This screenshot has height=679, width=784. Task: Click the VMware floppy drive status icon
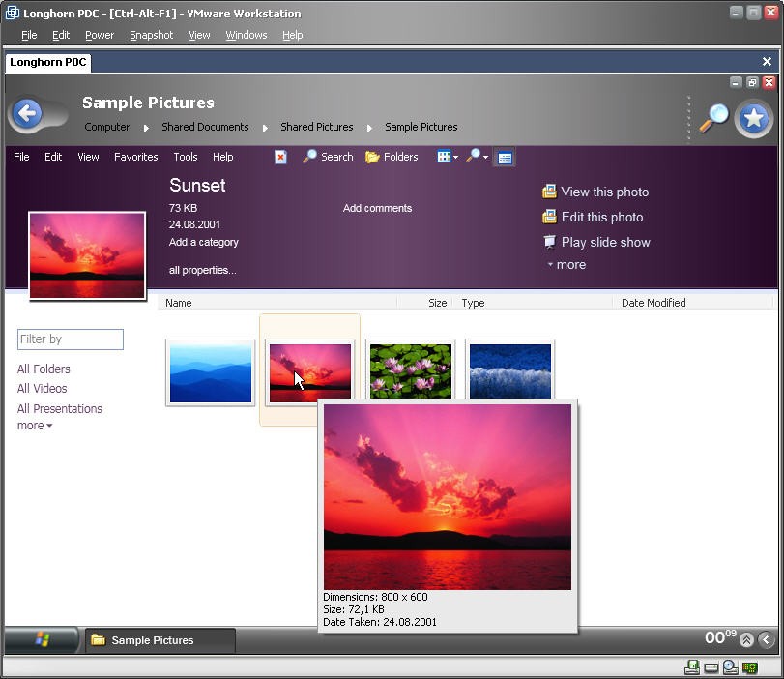point(692,667)
